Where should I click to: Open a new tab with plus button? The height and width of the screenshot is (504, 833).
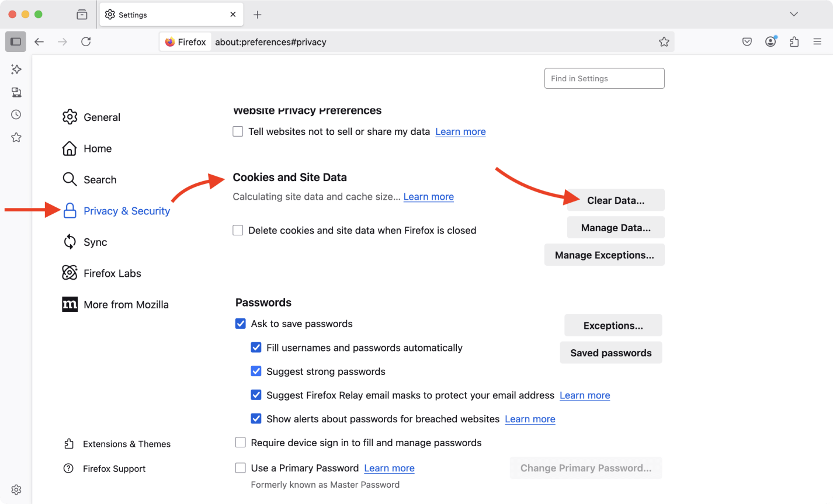click(x=258, y=15)
